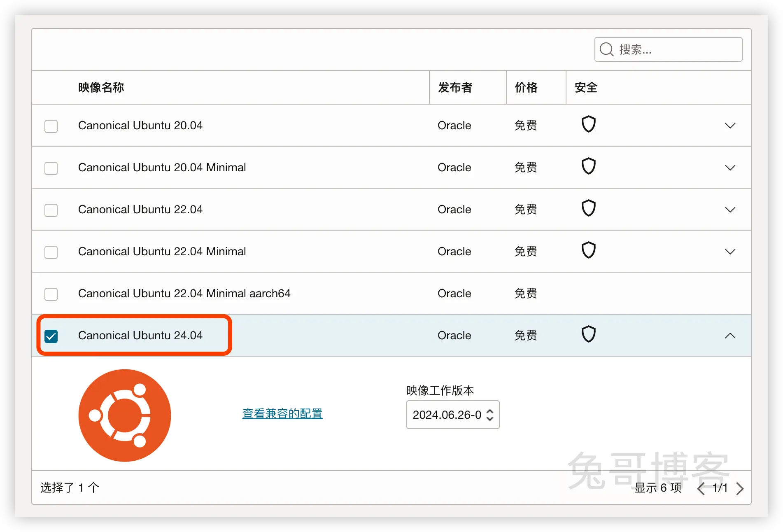The image size is (783, 532).
Task: Click the shield icon for Ubuntu 22.04
Action: 588,208
